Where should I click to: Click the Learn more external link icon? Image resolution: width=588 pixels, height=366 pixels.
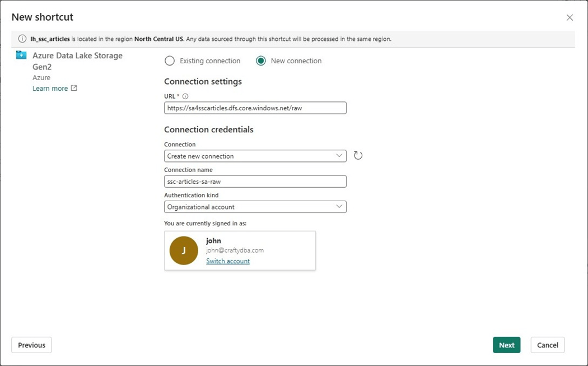pos(74,88)
